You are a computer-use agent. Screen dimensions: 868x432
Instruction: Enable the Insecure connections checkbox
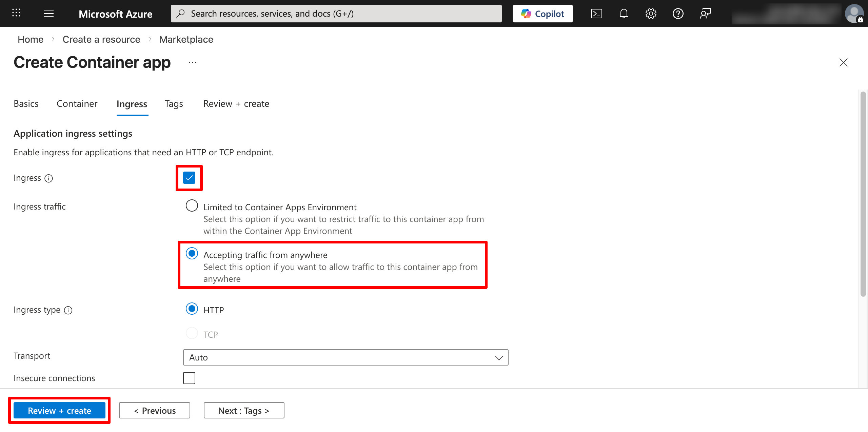pyautogui.click(x=189, y=378)
